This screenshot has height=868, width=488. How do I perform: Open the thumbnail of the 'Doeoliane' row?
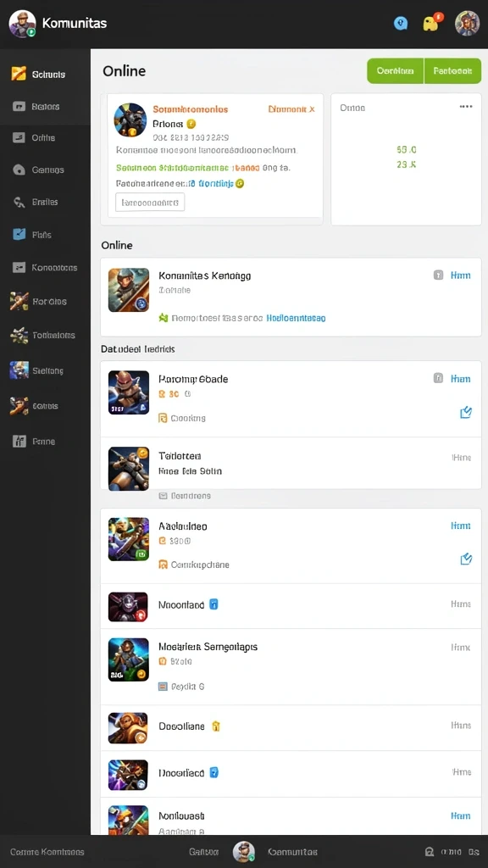(129, 727)
